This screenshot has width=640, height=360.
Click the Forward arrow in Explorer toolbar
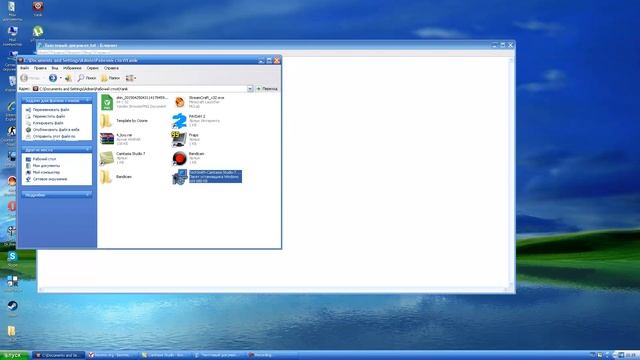pyautogui.click(x=53, y=78)
